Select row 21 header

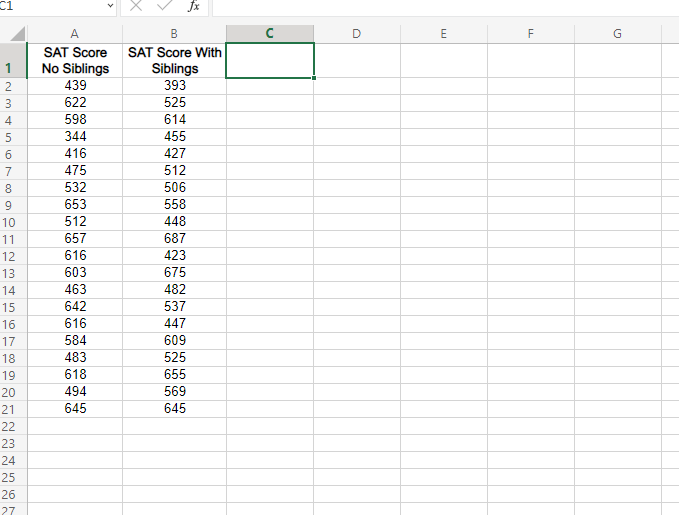pyautogui.click(x=13, y=409)
